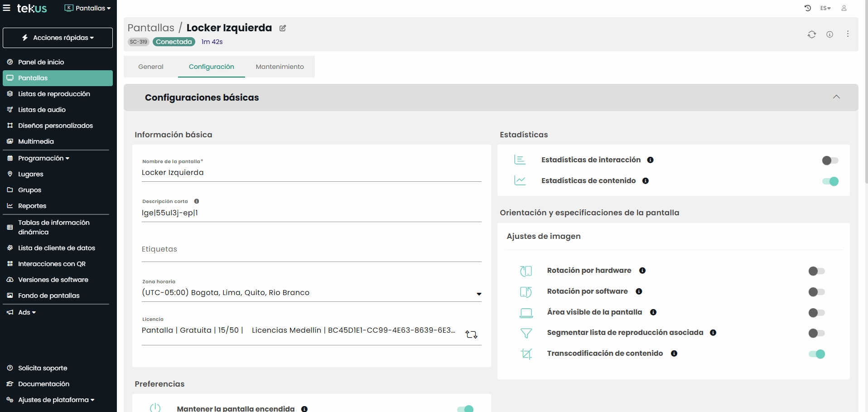The image size is (868, 412).
Task: Collapse the Configuraciones básicas section
Action: 836,97
